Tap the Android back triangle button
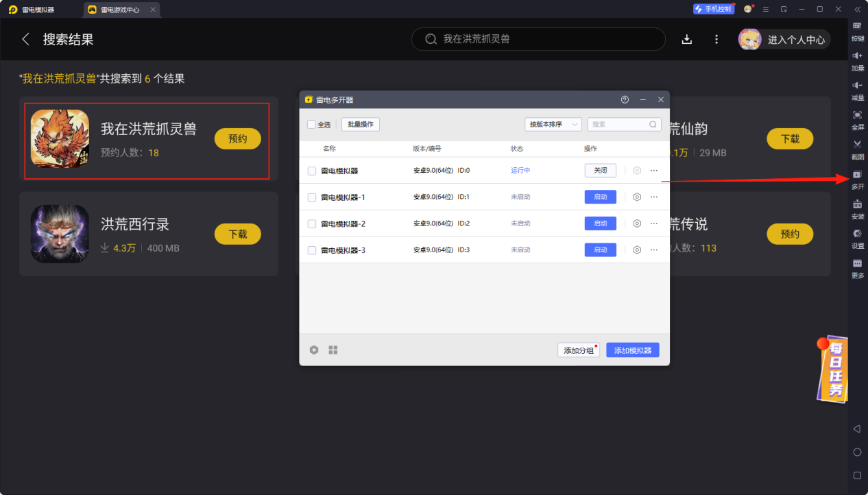The height and width of the screenshot is (495, 868). coord(856,429)
